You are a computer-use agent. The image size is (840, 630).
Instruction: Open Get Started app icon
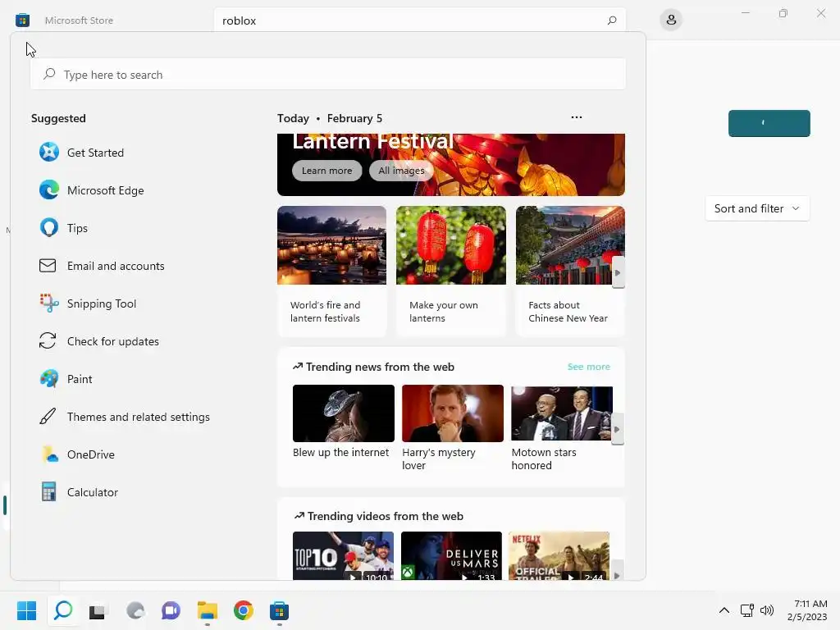point(48,152)
